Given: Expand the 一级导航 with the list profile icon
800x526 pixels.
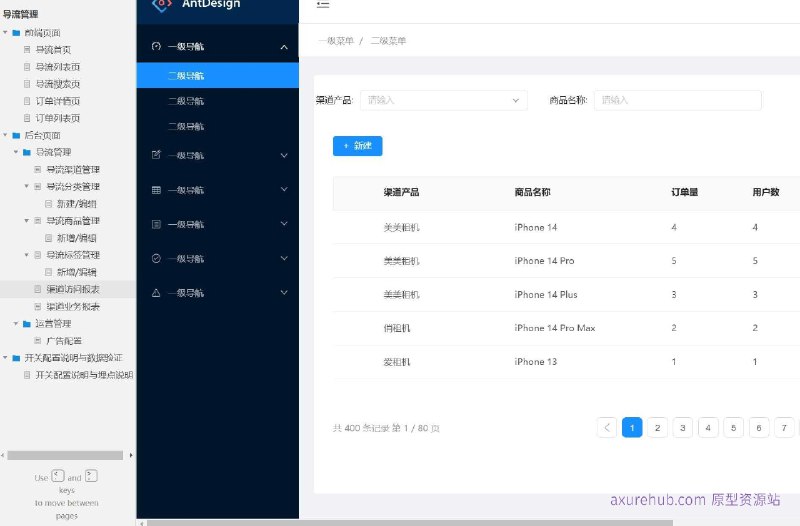Looking at the screenshot, I should (x=284, y=223).
